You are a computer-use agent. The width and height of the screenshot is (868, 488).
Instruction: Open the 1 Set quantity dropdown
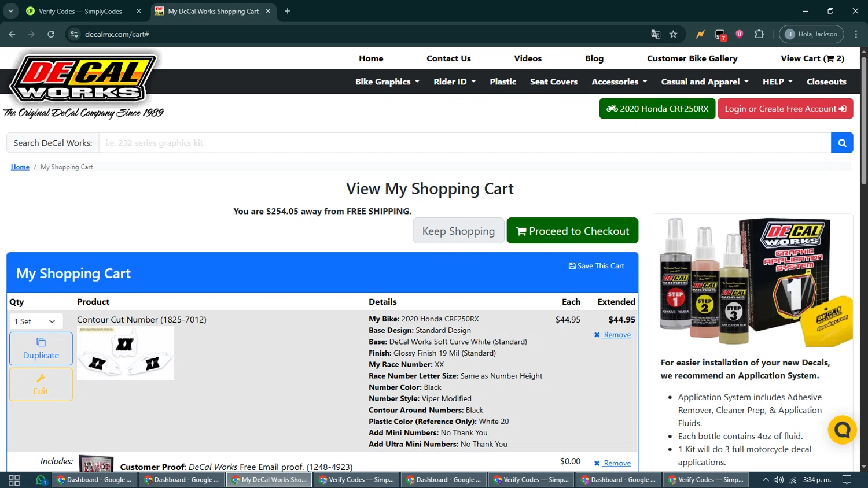click(x=36, y=321)
